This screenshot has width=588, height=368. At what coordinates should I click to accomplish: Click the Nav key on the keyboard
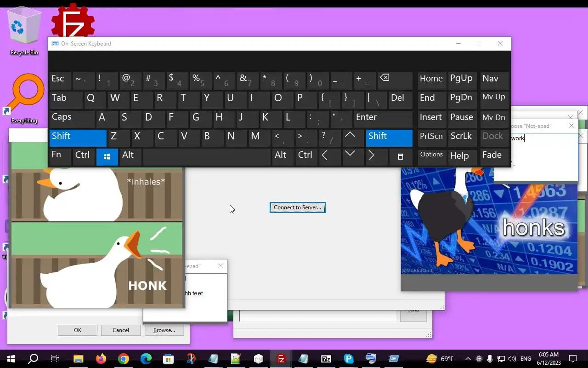click(x=494, y=80)
